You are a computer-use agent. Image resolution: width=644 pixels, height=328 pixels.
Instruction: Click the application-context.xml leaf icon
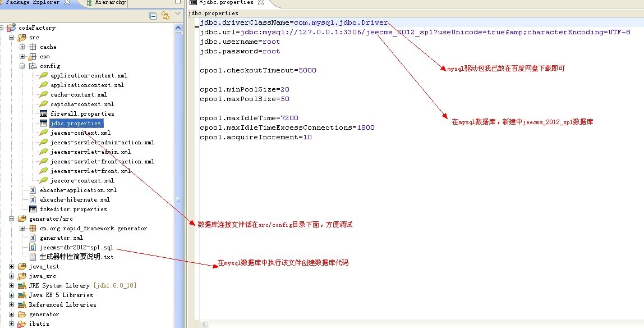coord(43,75)
